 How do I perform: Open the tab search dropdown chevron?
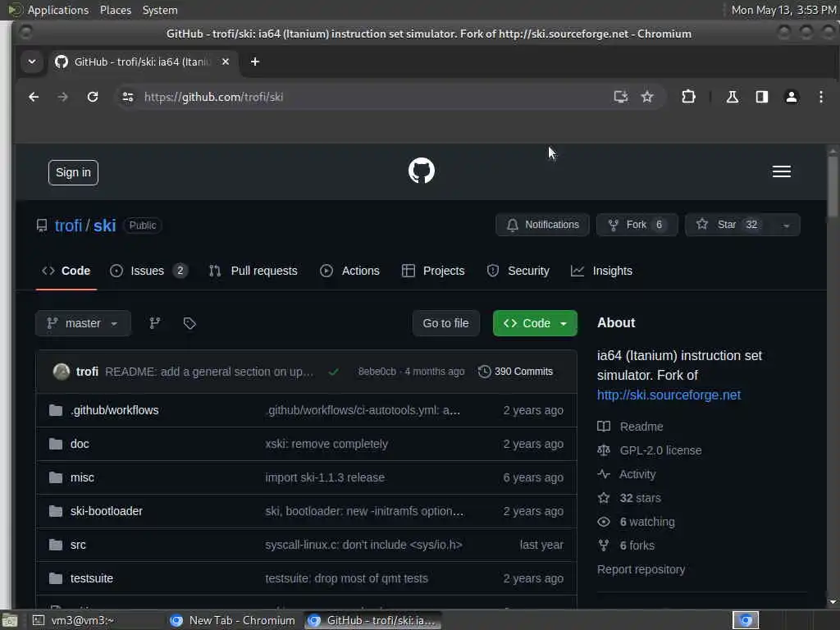[32, 62]
